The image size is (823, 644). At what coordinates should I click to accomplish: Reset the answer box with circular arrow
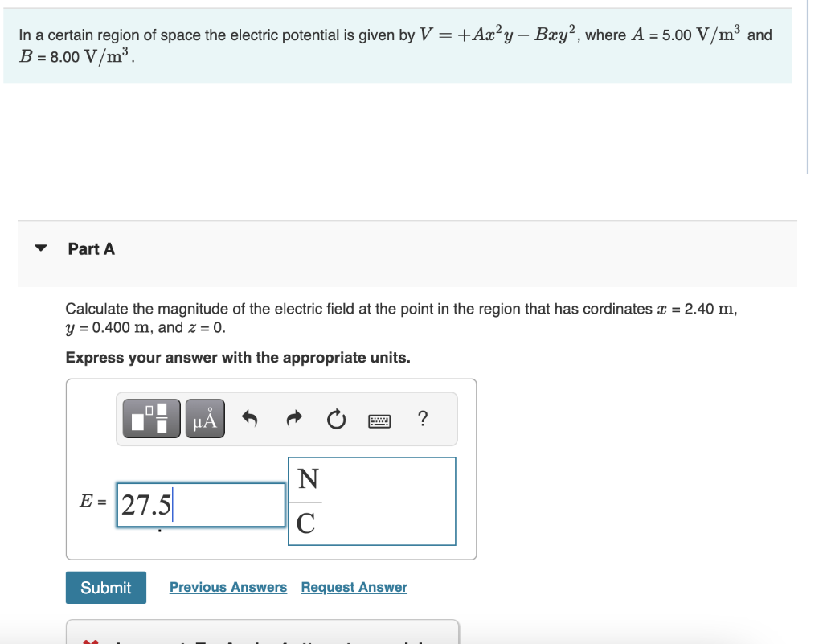coord(337,420)
